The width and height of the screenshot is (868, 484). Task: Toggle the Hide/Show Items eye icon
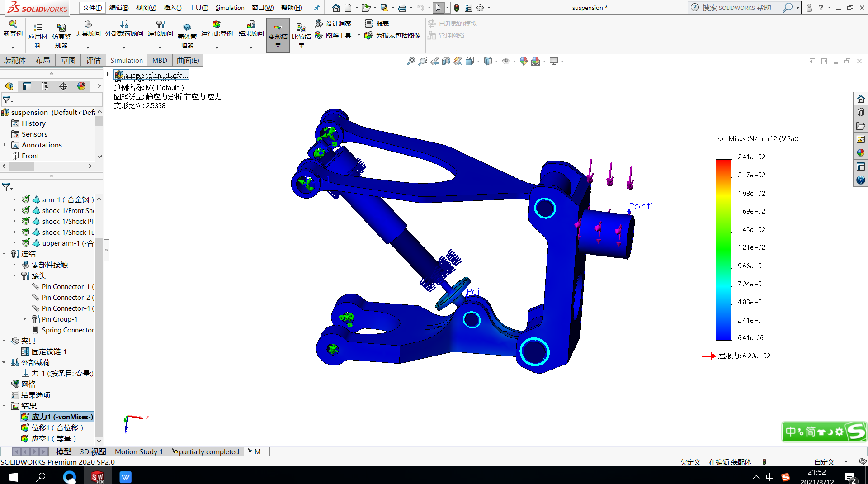[x=506, y=61]
